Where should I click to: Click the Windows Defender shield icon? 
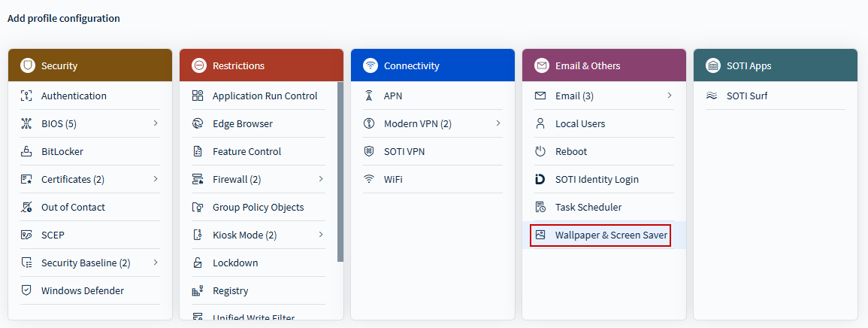tap(26, 290)
